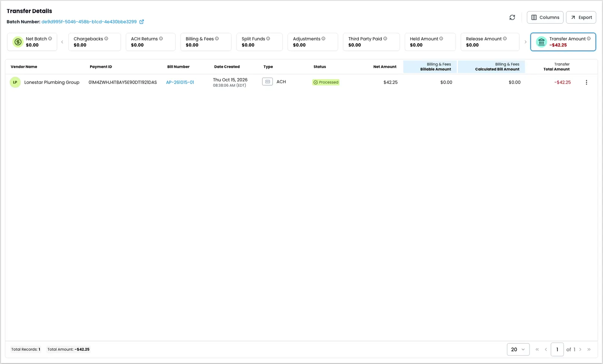
Task: Select the Held Amount summary card
Action: [430, 42]
